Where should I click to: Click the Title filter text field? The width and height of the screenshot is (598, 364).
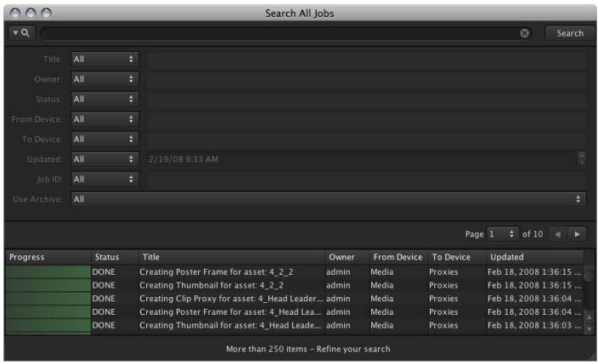pyautogui.click(x=365, y=59)
